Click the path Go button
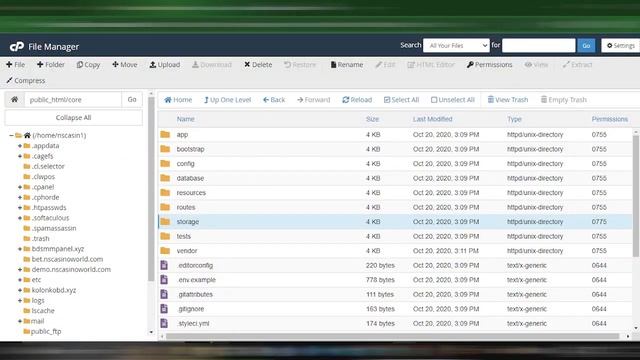640x360 pixels. coord(132,99)
